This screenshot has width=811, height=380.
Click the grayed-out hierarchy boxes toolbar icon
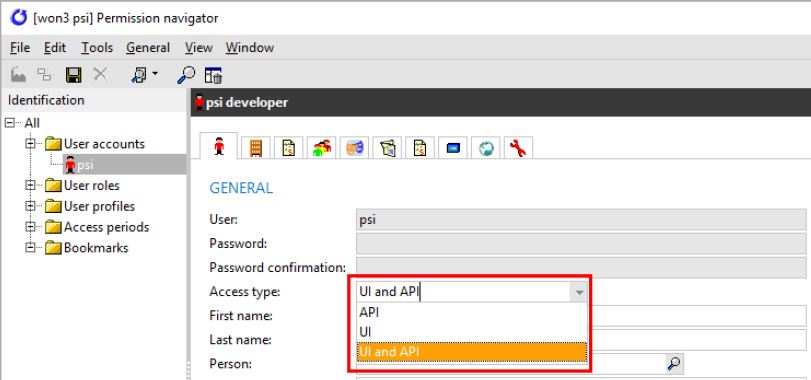click(45, 75)
